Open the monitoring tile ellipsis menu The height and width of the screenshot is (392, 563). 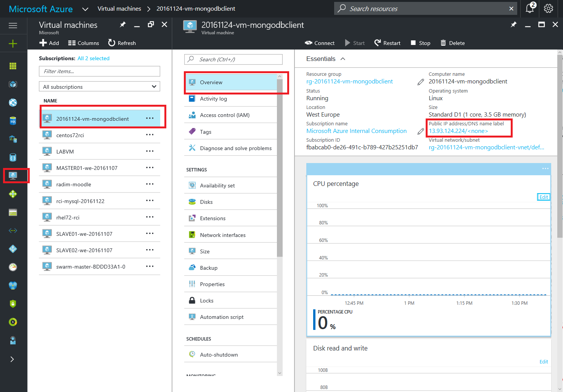pos(545,168)
